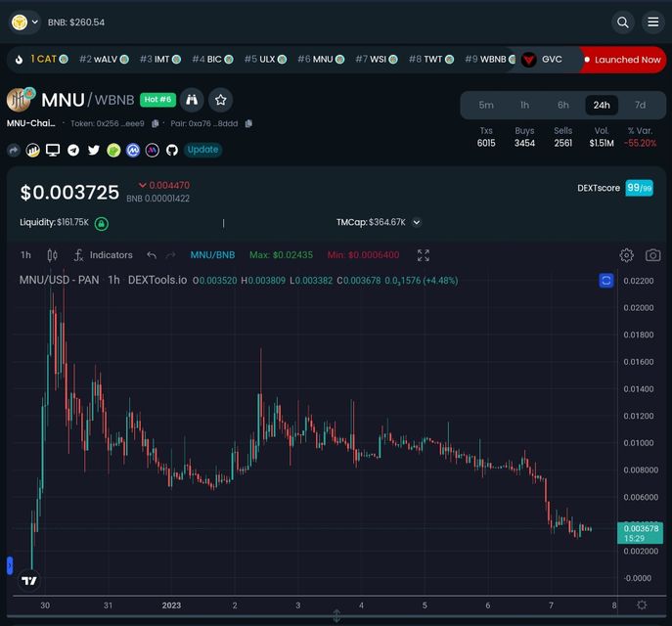Open the chart 1h interval selector
Viewport: 672px width, 626px height.
click(25, 255)
